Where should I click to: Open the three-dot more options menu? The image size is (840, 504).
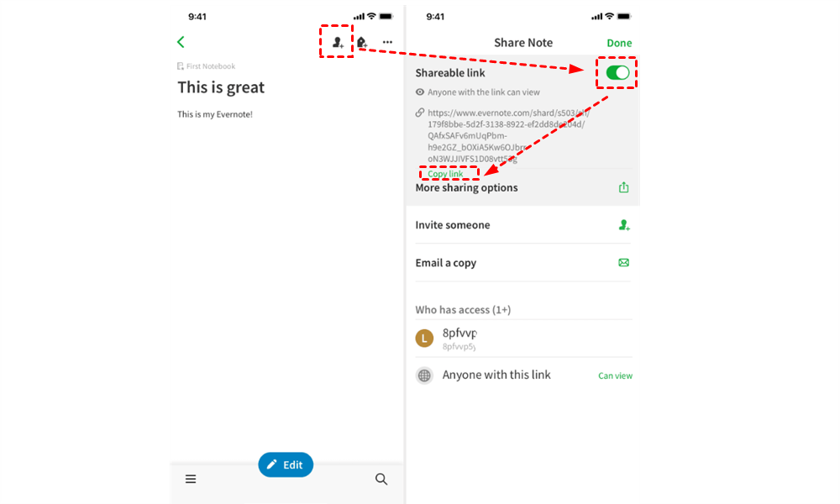point(387,42)
